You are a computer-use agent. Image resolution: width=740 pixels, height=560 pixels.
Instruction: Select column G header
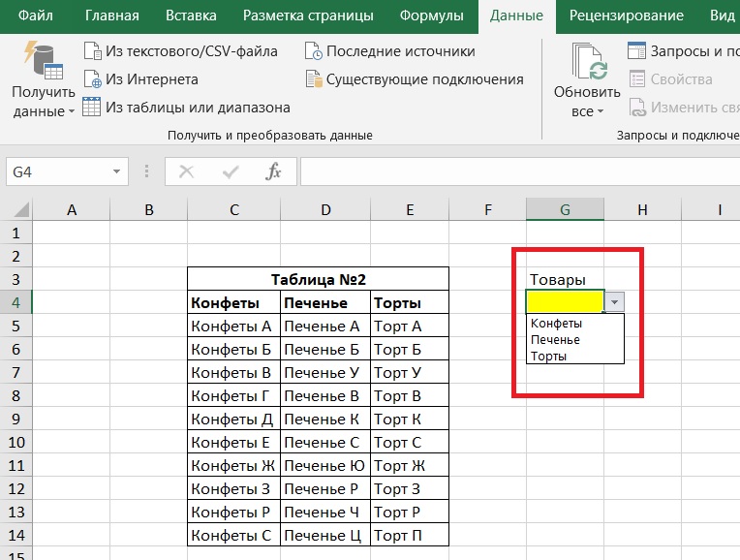[x=565, y=209]
